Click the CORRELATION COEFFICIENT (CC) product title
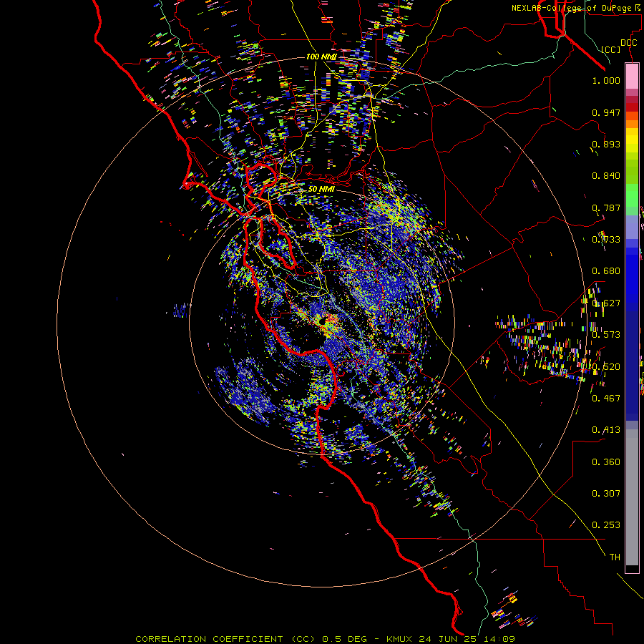This screenshot has height=644, width=644. [x=225, y=639]
